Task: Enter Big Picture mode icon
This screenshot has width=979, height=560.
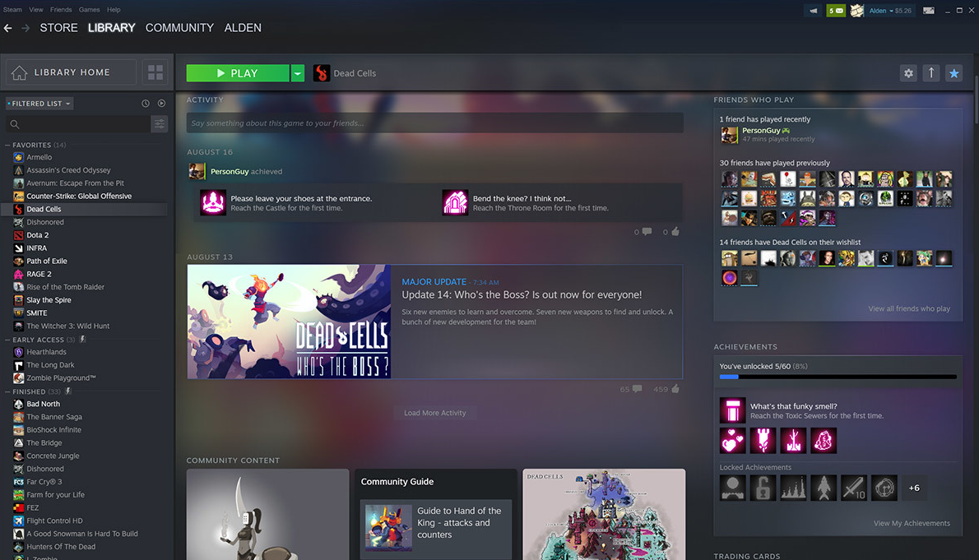Action: tap(929, 11)
